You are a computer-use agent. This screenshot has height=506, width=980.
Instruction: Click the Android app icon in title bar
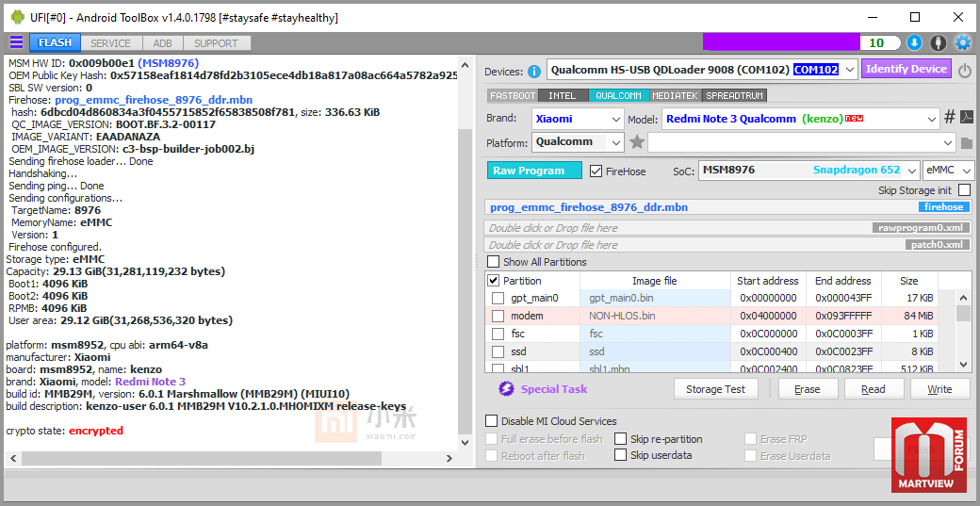(18, 18)
